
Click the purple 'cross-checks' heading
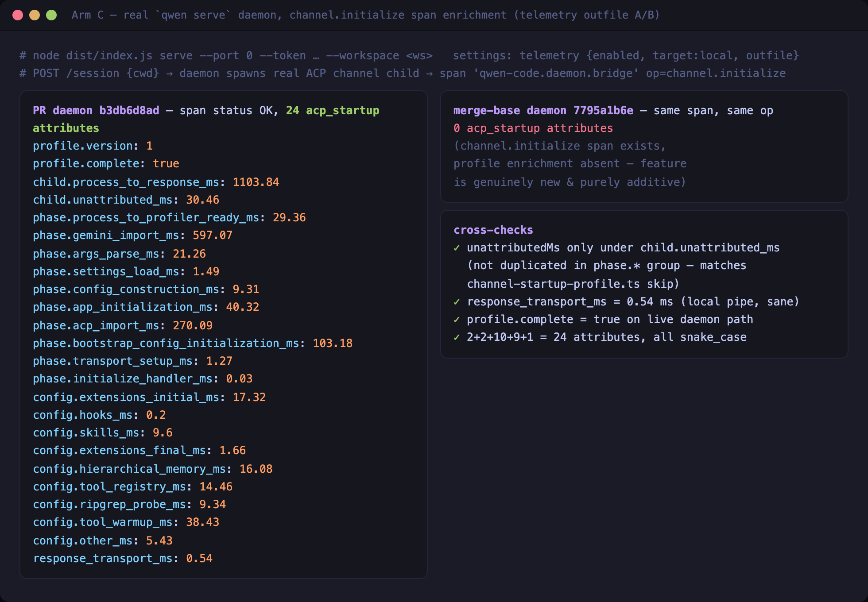pyautogui.click(x=493, y=230)
